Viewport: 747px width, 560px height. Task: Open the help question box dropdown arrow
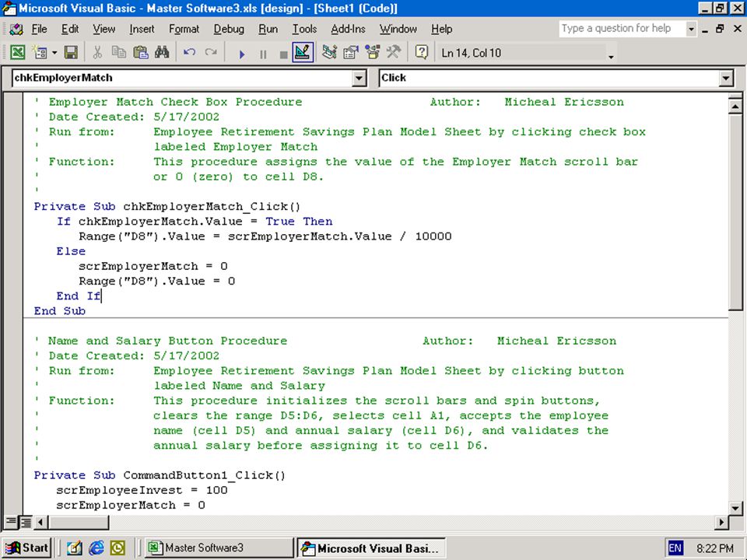tap(691, 29)
